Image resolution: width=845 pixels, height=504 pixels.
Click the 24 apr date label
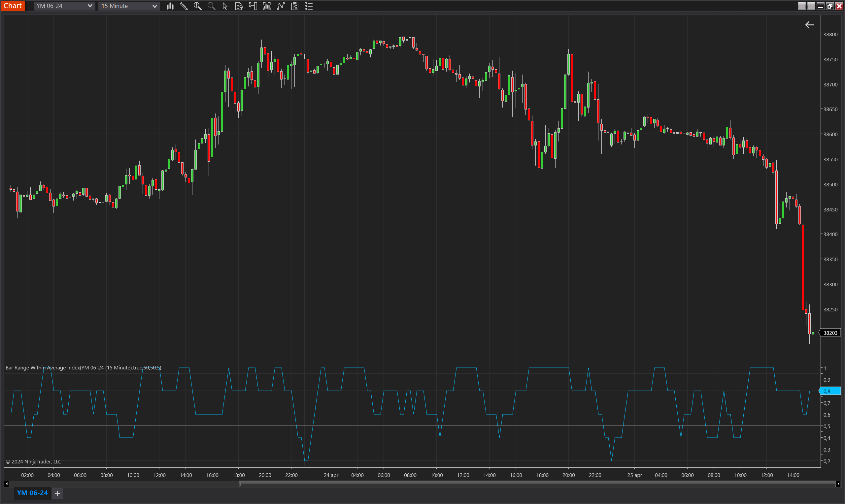331,475
